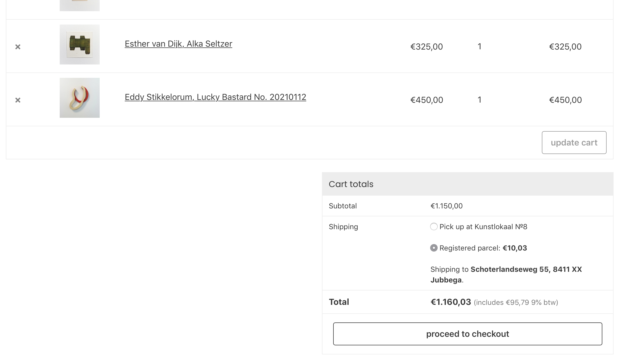This screenshot has height=364, width=621.
Task: Click the Cart totals heading
Action: [x=351, y=184]
